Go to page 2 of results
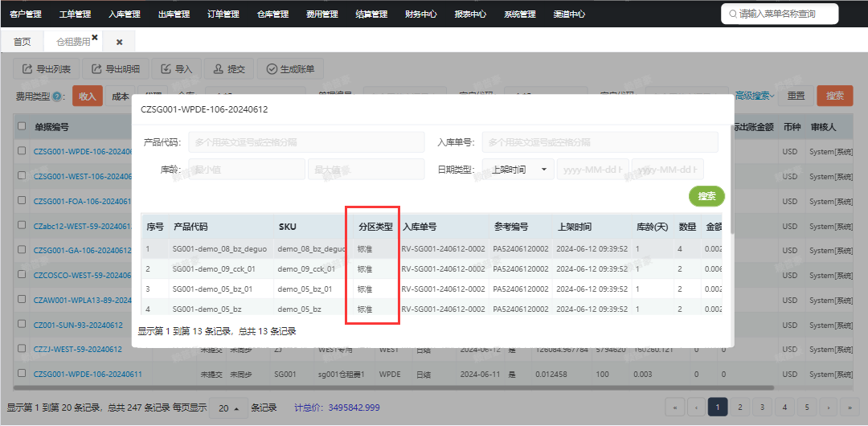The width and height of the screenshot is (868, 426). pyautogui.click(x=739, y=408)
